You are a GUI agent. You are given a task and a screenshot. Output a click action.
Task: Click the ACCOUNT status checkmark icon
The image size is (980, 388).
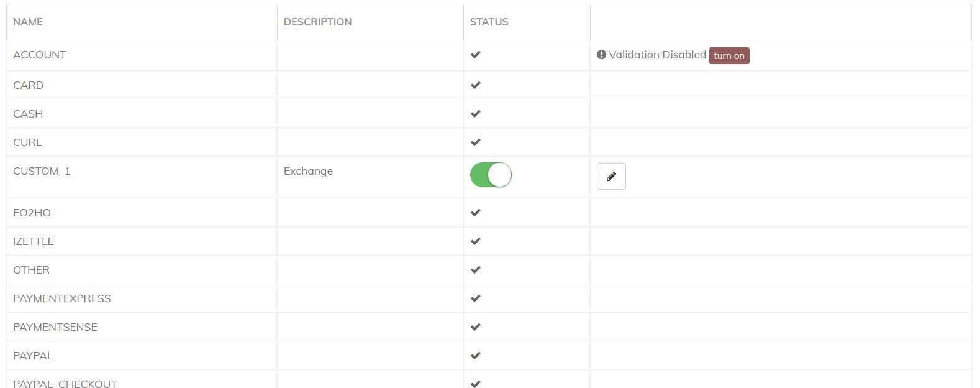point(476,55)
